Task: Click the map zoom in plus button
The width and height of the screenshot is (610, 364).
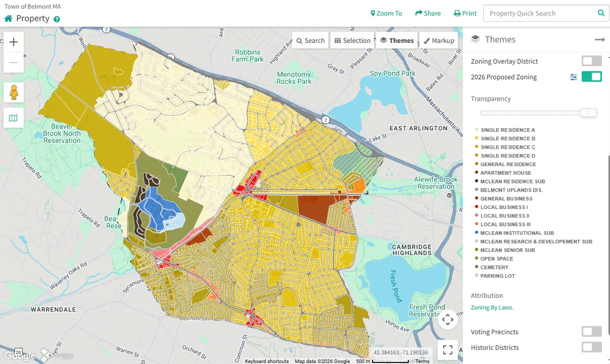Action: pos(14,42)
